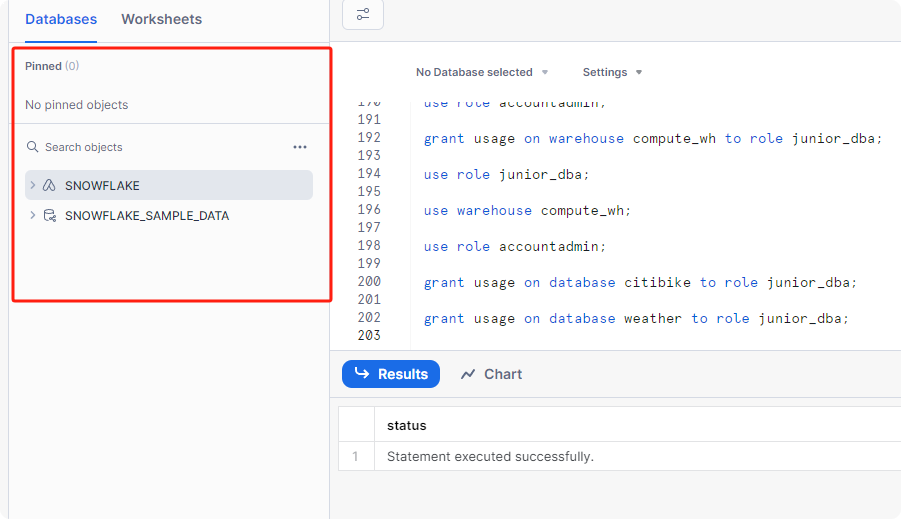This screenshot has width=901, height=519.
Task: Click the arrow icon on the Results button
Action: [362, 374]
